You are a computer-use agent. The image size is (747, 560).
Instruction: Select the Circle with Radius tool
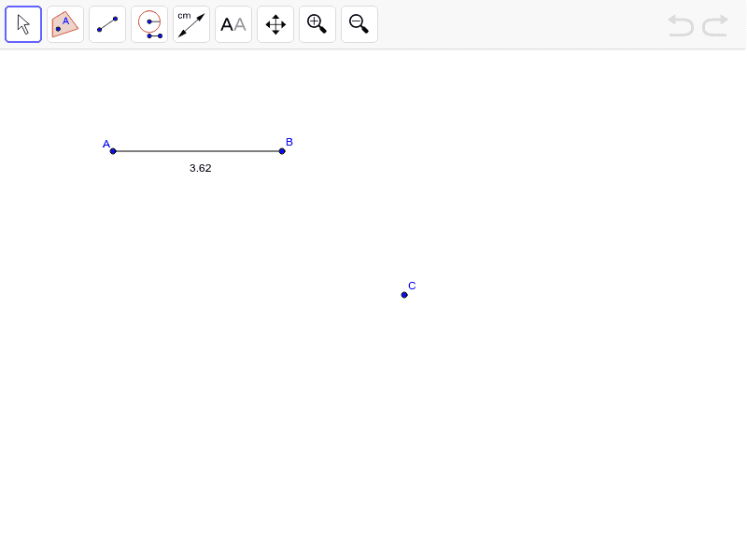(149, 24)
